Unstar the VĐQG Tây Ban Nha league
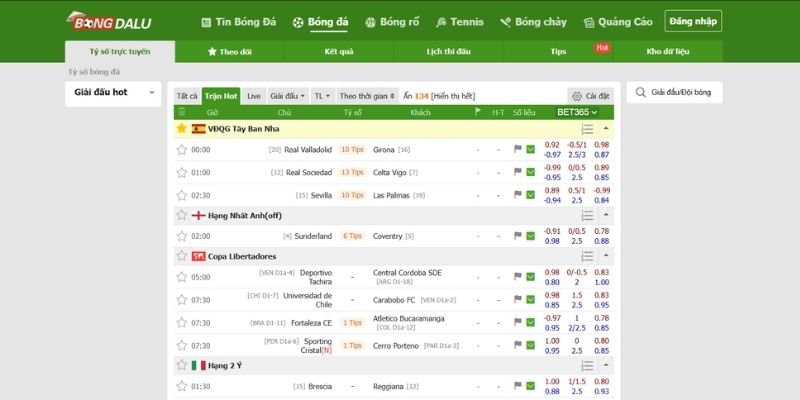800x400 pixels. [181, 129]
